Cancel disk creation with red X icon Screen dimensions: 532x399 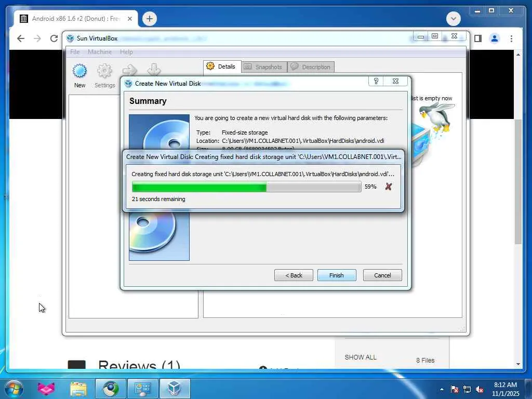(x=389, y=187)
